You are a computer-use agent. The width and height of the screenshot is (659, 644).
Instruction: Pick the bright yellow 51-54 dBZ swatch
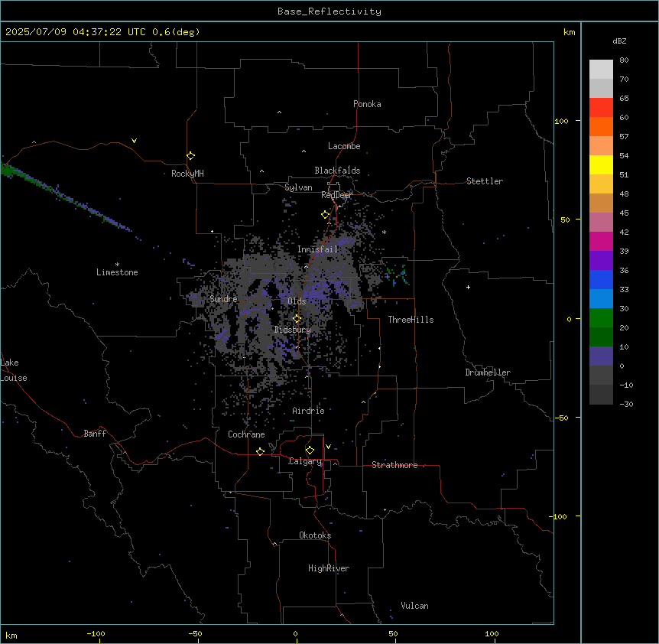tap(601, 164)
